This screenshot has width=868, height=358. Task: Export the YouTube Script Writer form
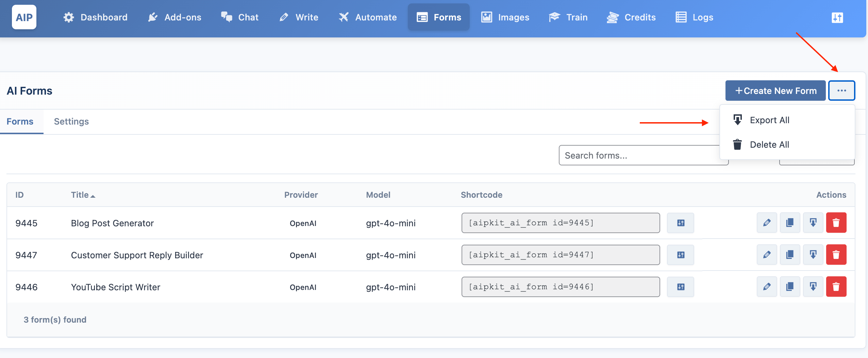[x=813, y=287]
